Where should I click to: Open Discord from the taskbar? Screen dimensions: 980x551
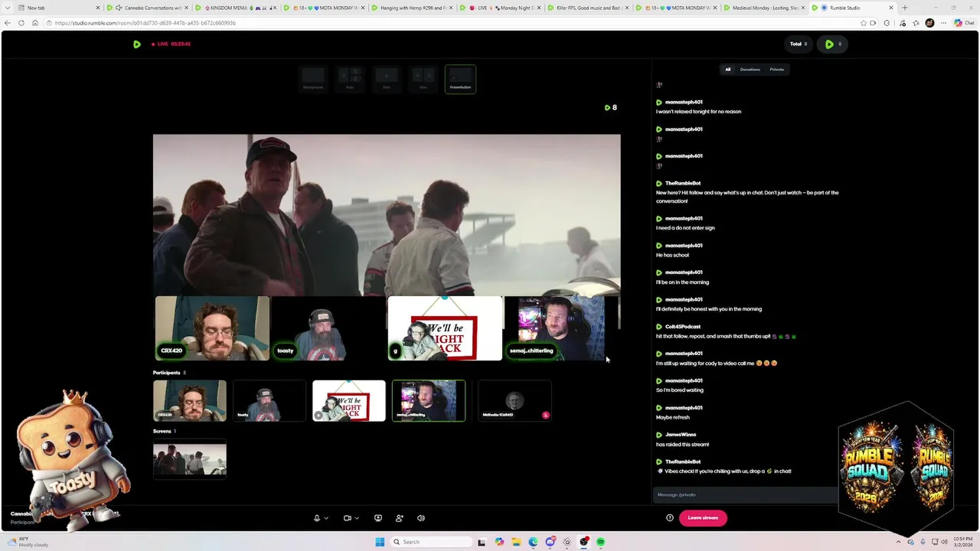click(550, 542)
